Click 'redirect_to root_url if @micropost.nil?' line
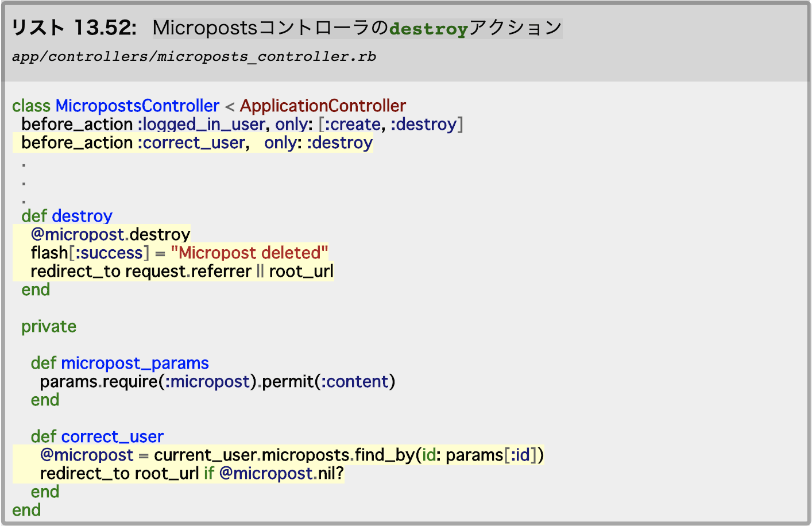812x526 pixels. (192, 473)
